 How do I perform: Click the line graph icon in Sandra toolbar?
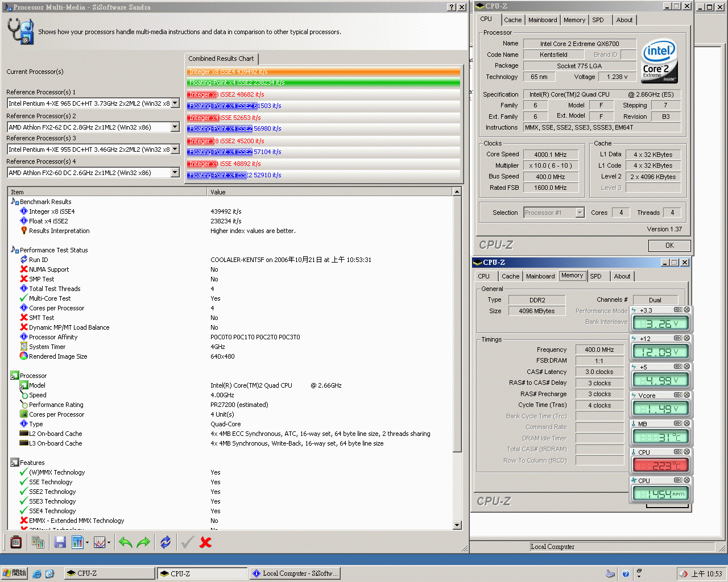[99, 542]
